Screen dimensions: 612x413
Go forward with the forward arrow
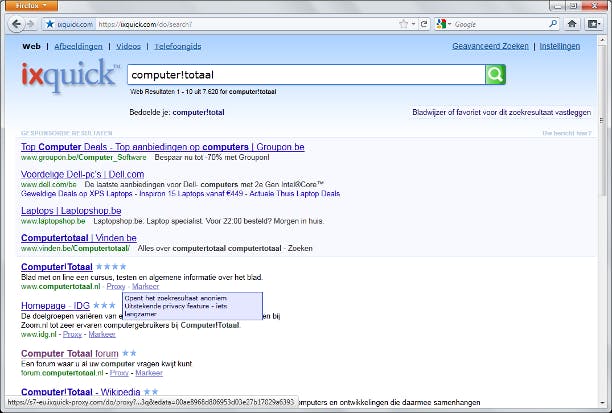(30, 24)
